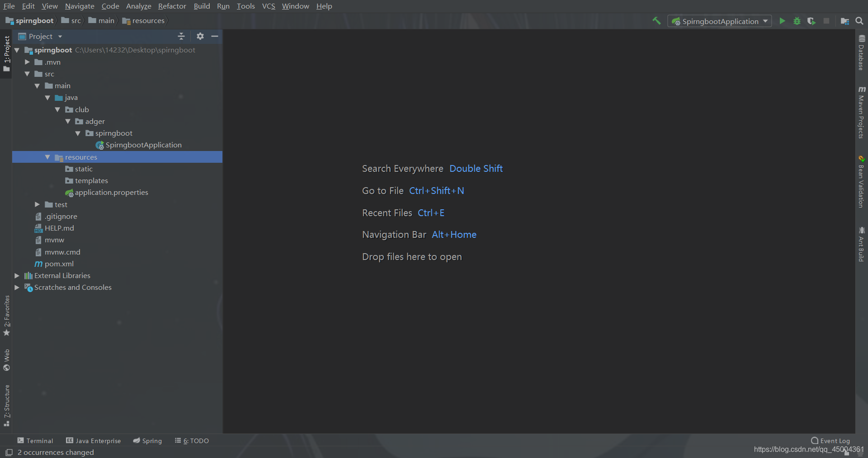Open the 2: Favorites side tab
Image resolution: width=868 pixels, height=458 pixels.
pos(6,316)
